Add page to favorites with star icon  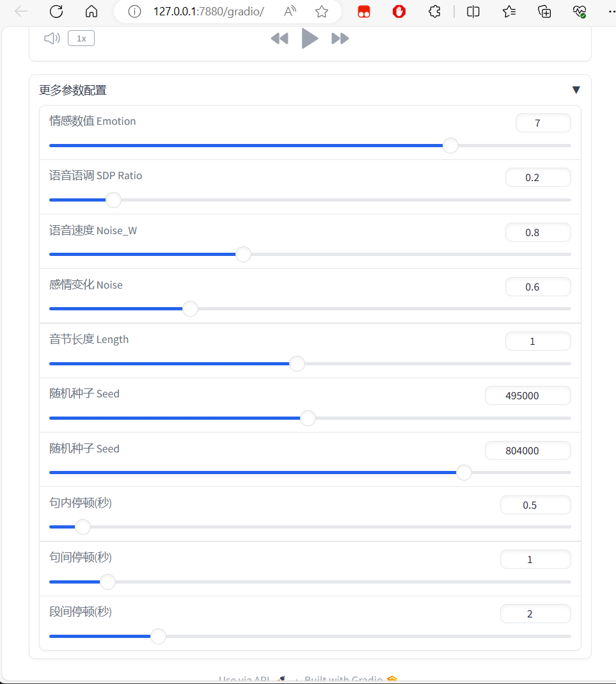tap(322, 12)
